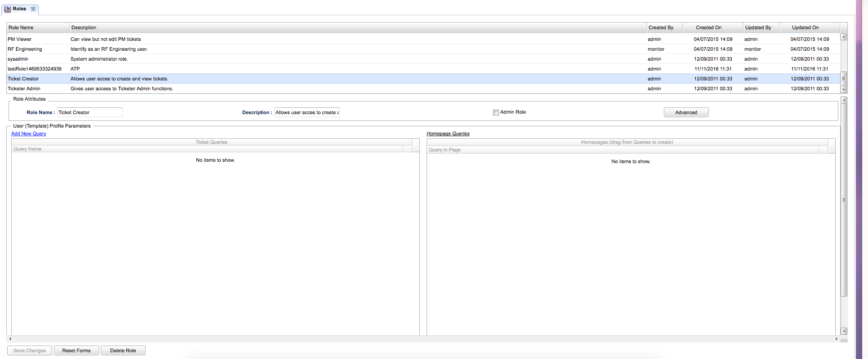Enable the Admin Role checkbox

[x=496, y=112]
